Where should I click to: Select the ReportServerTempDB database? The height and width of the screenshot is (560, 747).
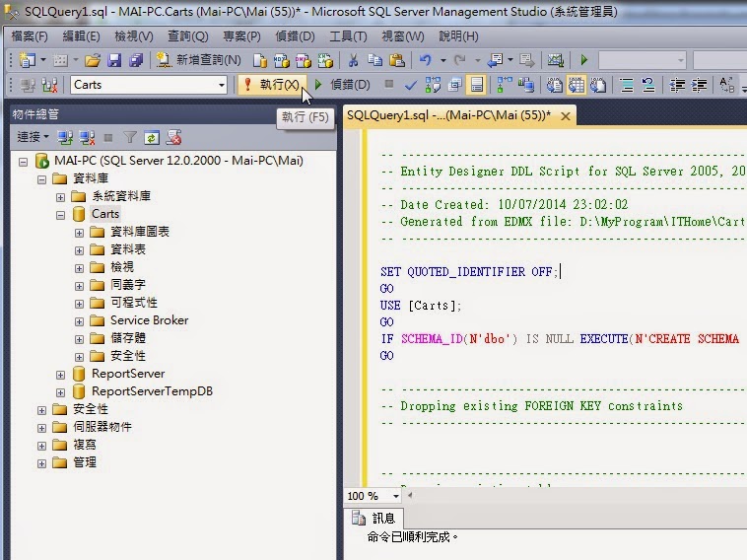click(x=152, y=391)
